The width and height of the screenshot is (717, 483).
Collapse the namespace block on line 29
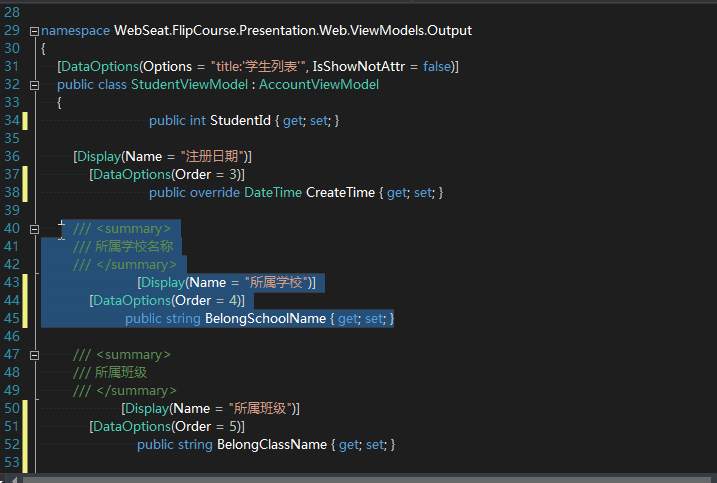pos(34,32)
